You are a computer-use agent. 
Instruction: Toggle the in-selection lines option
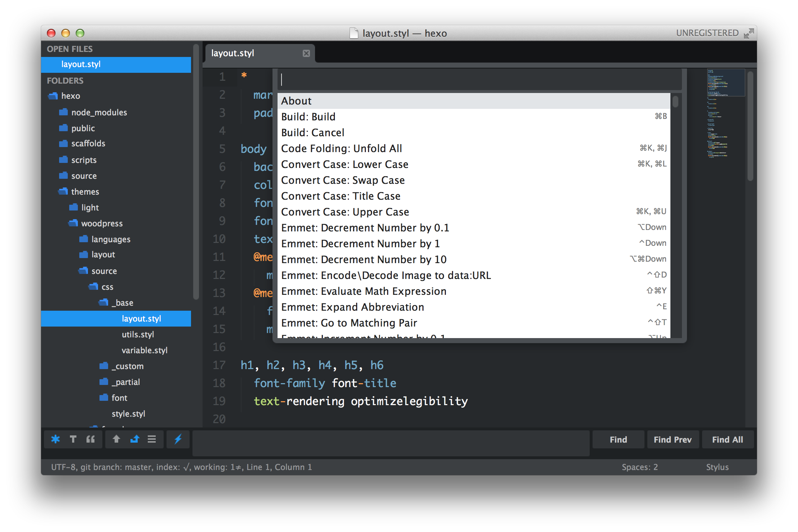click(x=152, y=439)
